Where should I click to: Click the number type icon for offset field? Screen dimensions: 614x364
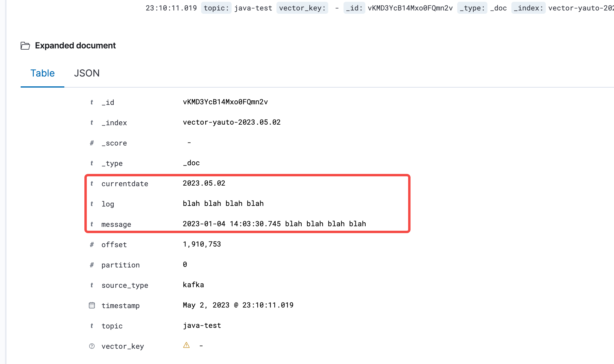pos(92,244)
